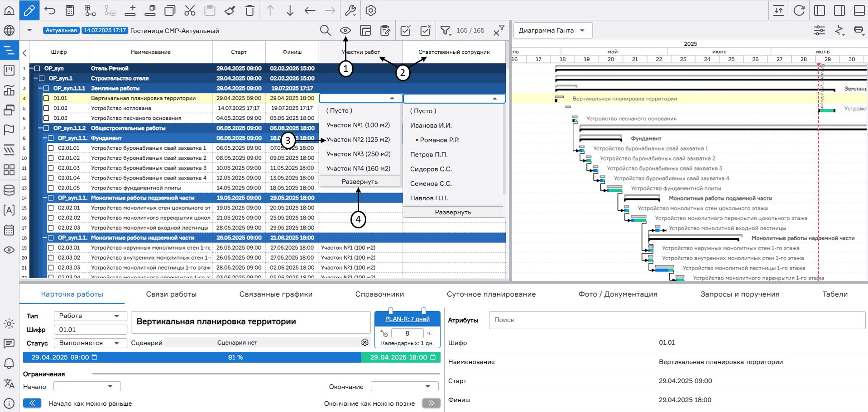Image resolution: width=868 pixels, height=412 pixels.
Task: Click the undo arrow icon in toolbar
Action: click(x=50, y=10)
